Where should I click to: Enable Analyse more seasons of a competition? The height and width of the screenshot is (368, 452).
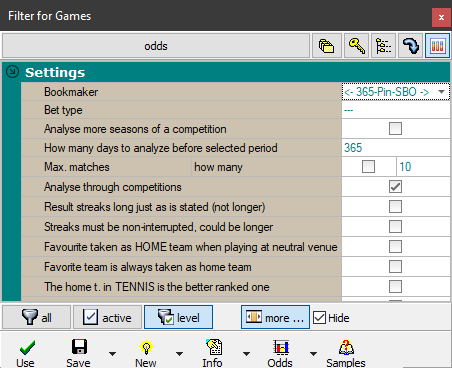click(x=395, y=128)
